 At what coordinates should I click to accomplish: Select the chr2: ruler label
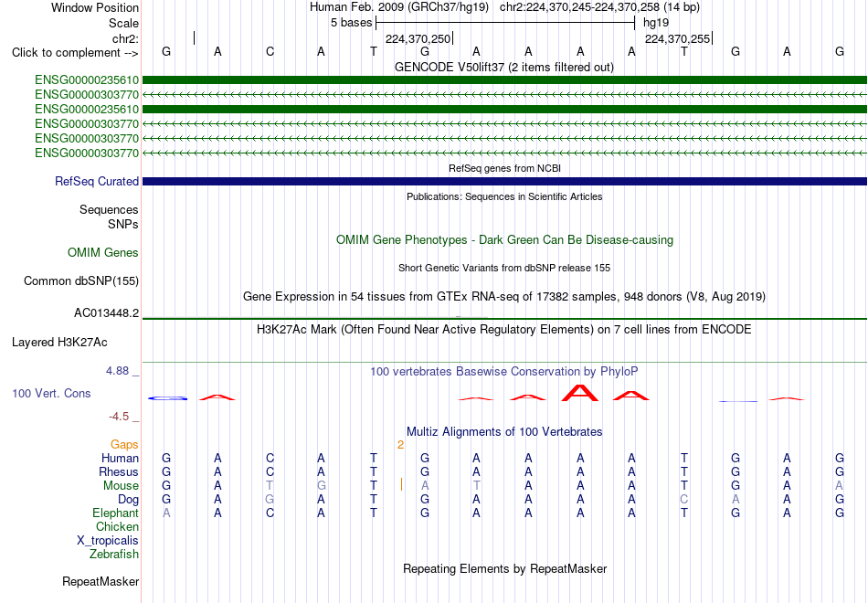click(x=125, y=38)
